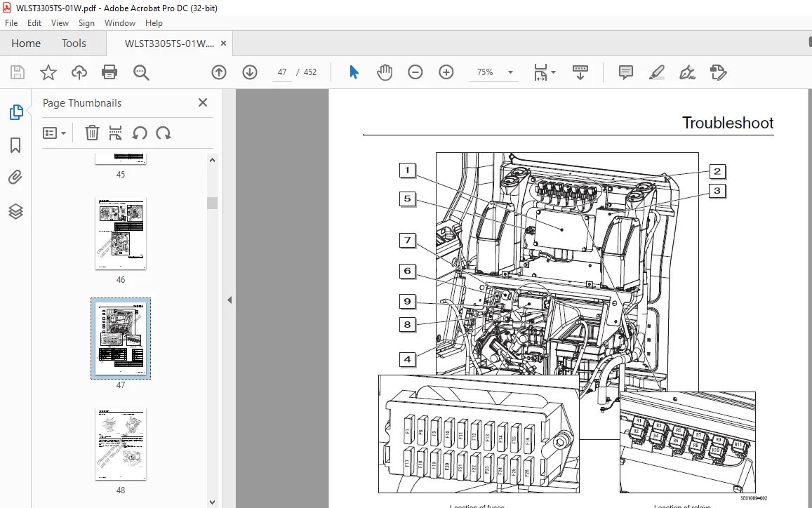The image size is (812, 508).
Task: Close the WLST3305TS-01W document tab
Action: 224,44
